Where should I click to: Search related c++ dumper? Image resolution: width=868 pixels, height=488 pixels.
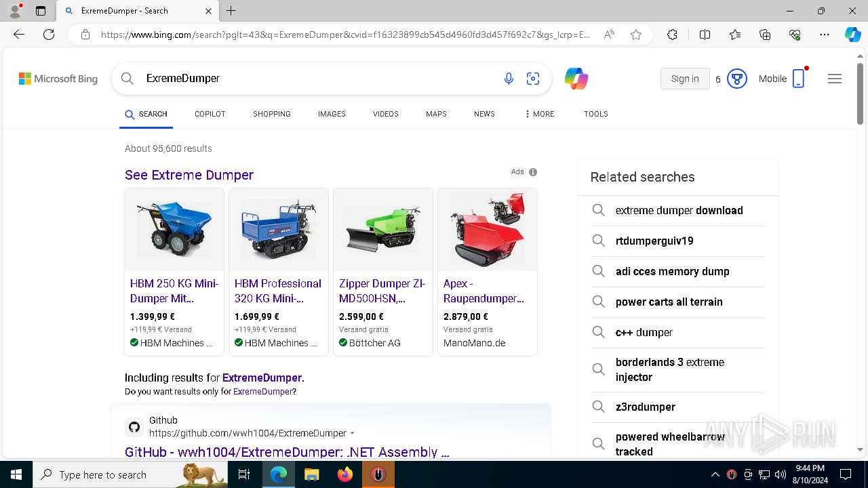point(678,332)
